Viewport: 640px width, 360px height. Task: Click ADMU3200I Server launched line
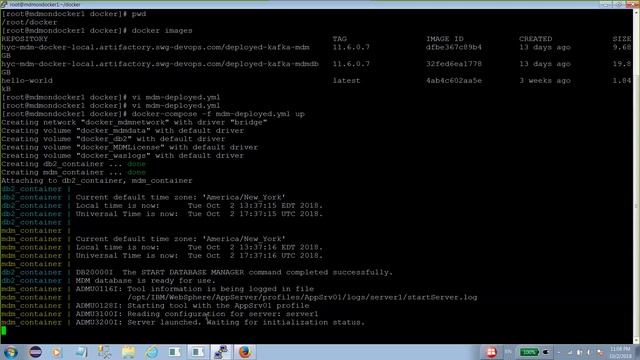coord(220,322)
